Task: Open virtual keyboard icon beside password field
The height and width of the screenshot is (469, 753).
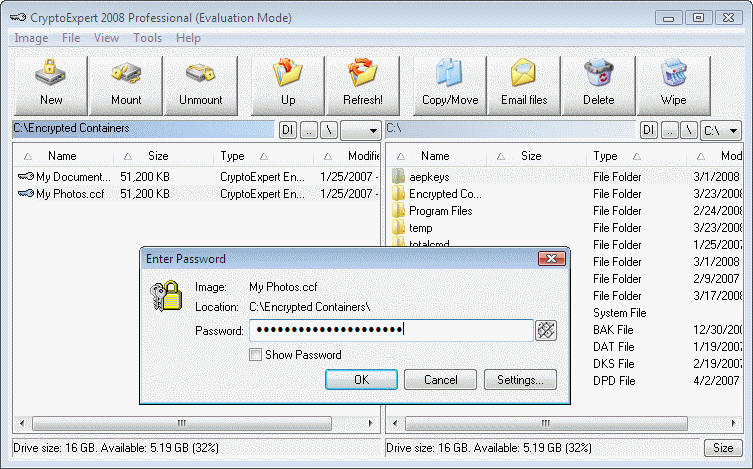Action: [545, 330]
